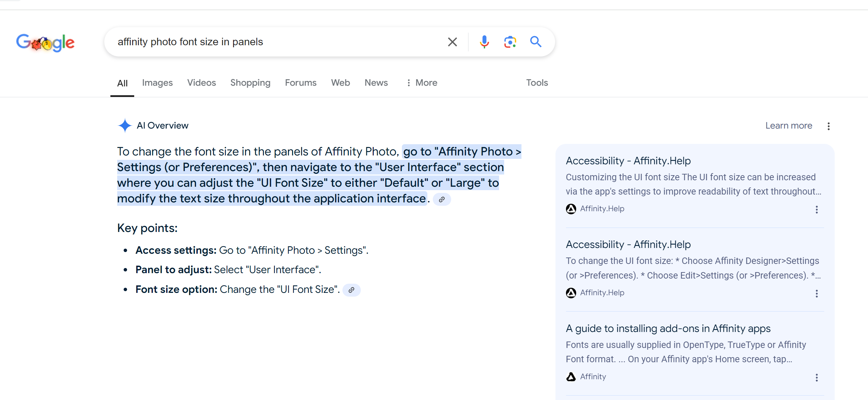The image size is (868, 400).
Task: Open search by image camera icon
Action: 510,42
